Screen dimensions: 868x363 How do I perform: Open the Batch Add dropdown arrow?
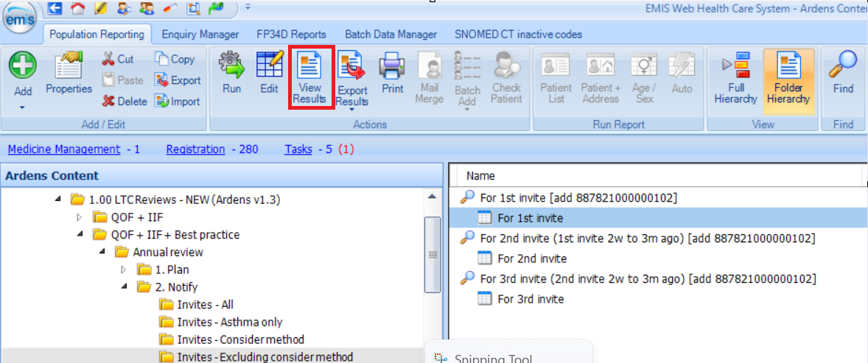pos(467,110)
